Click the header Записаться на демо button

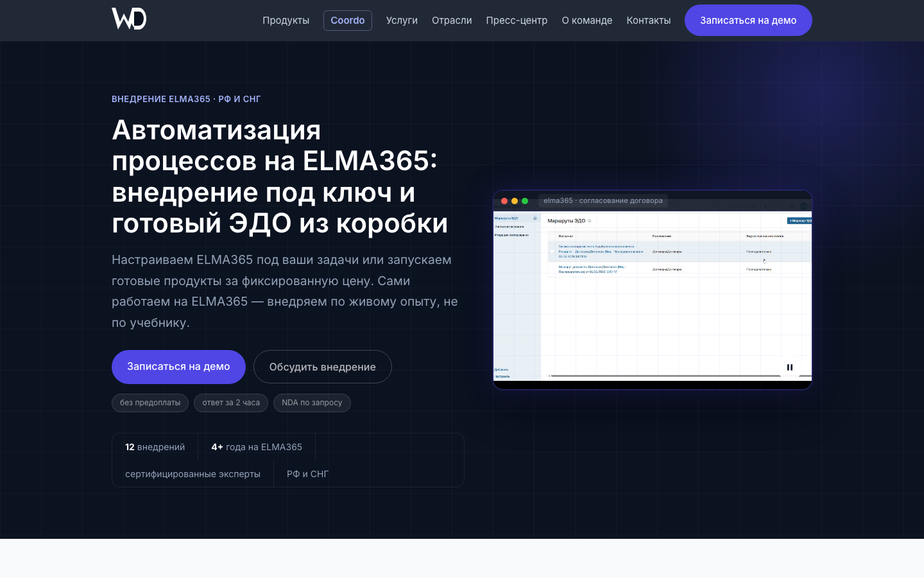[x=748, y=21]
